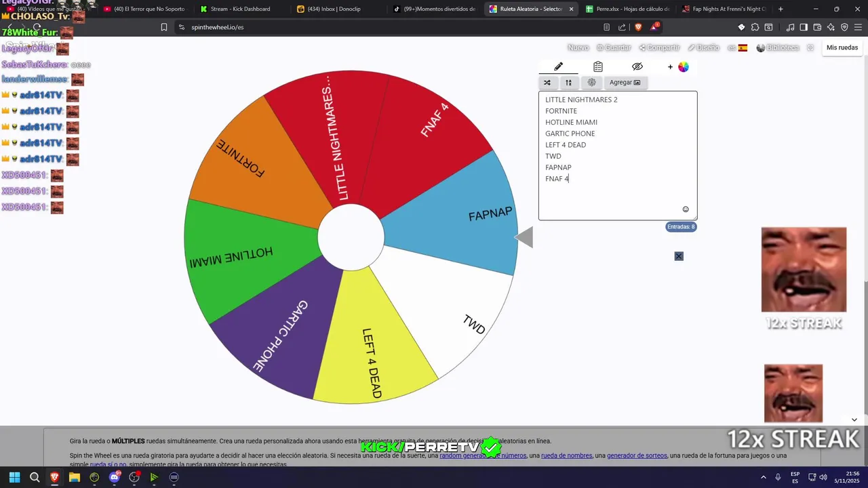Viewport: 868px width, 488px height.
Task: Switch to Perre.xlsx spreadsheet tab
Action: [x=627, y=9]
